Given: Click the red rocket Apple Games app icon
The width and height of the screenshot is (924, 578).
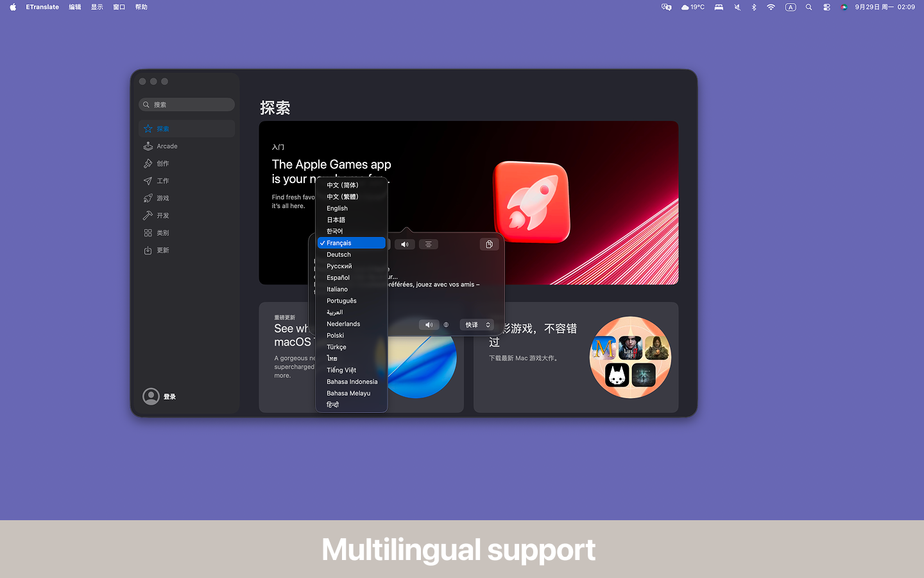Looking at the screenshot, I should pos(531,202).
